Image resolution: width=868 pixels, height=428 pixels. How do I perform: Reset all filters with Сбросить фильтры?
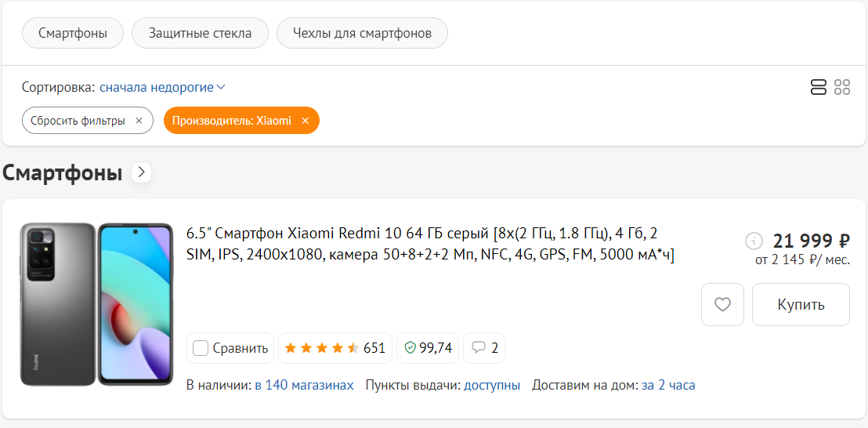pyautogui.click(x=86, y=121)
